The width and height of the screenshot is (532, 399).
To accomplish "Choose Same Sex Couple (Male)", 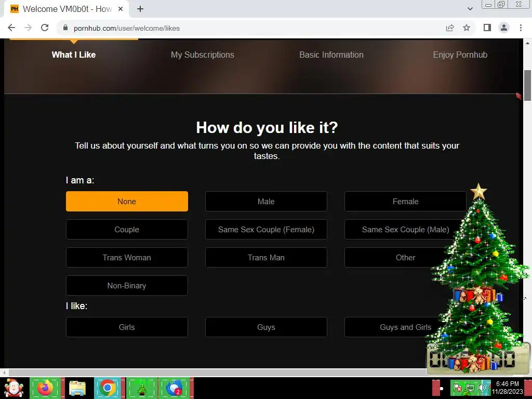I will [x=405, y=229].
